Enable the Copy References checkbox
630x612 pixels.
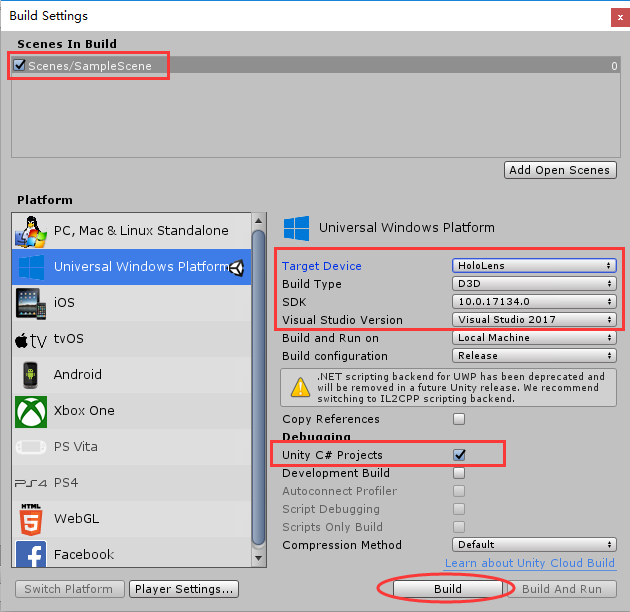click(x=459, y=419)
